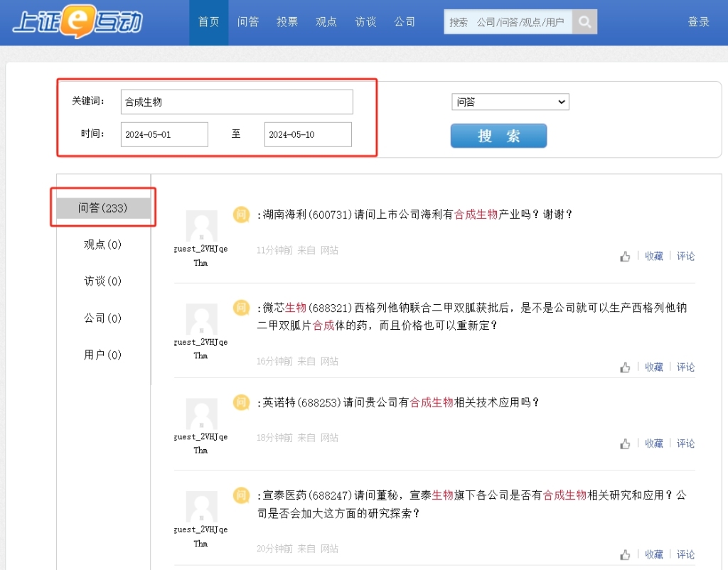Click username under the 微芯生物 question avatar

200,348
